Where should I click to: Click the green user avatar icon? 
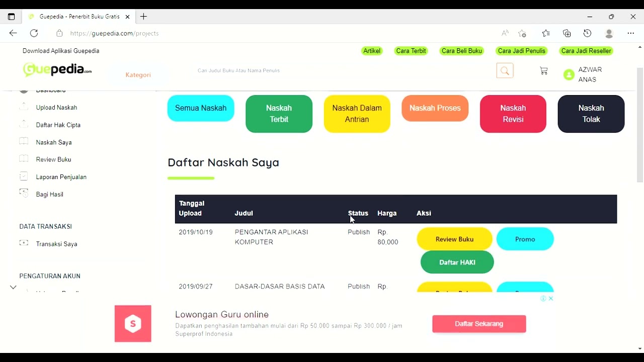[x=569, y=74]
